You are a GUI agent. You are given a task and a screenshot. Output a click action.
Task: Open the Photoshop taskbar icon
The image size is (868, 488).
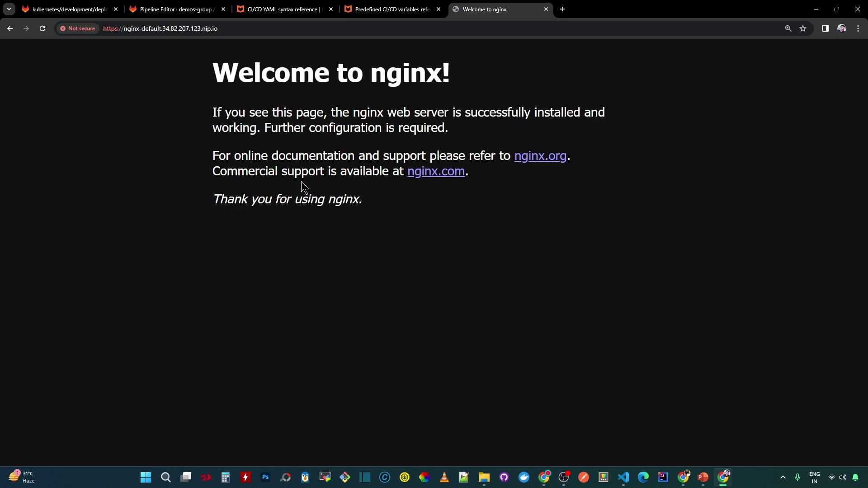[x=265, y=477]
